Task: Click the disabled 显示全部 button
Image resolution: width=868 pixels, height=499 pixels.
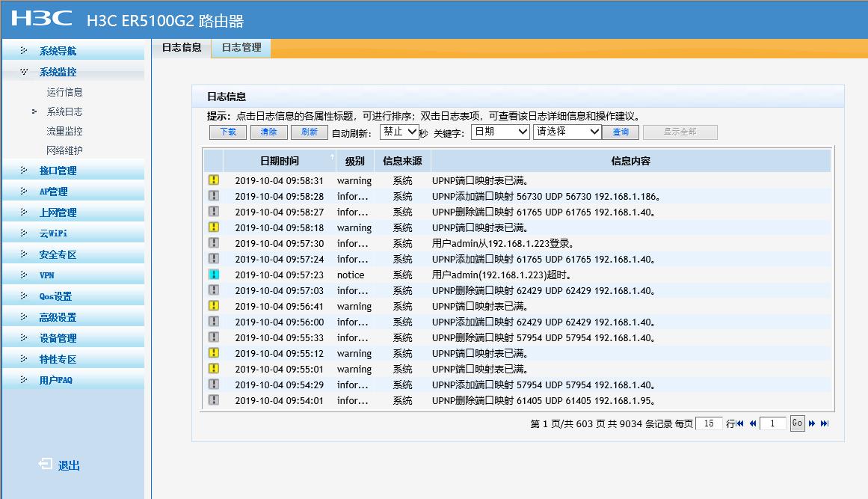Action: coord(680,132)
